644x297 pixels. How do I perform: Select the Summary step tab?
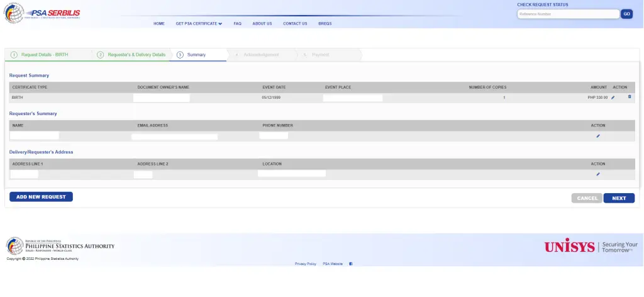[x=198, y=55]
